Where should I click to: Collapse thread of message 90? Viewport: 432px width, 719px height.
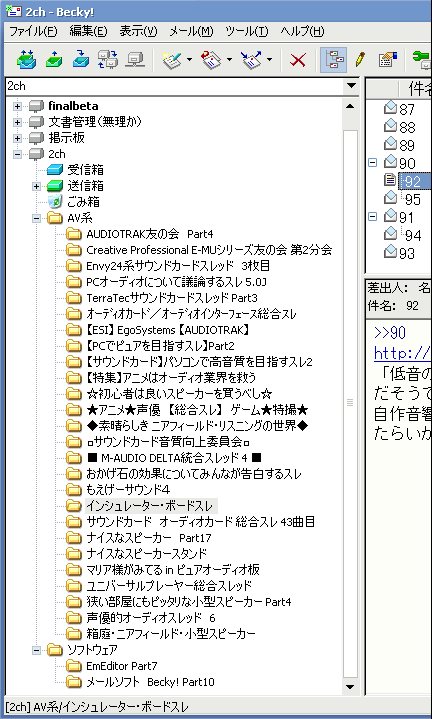372,162
